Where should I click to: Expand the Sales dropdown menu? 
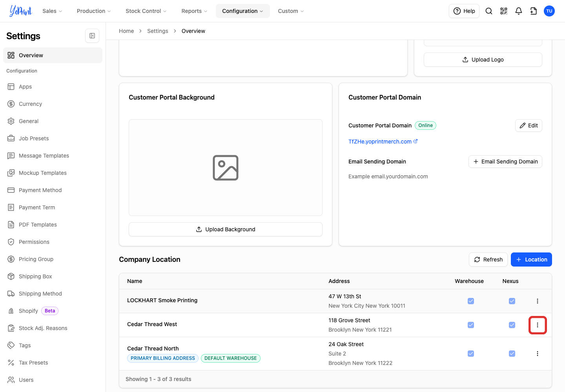52,11
